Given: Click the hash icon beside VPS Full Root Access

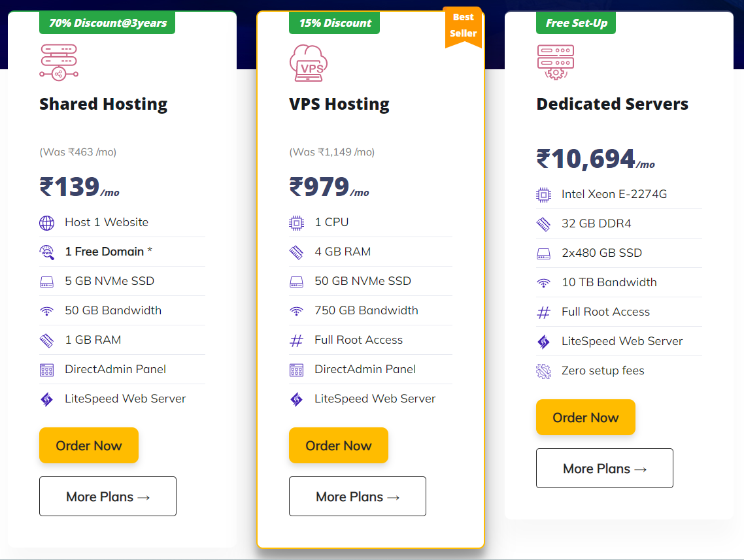Looking at the screenshot, I should 297,340.
